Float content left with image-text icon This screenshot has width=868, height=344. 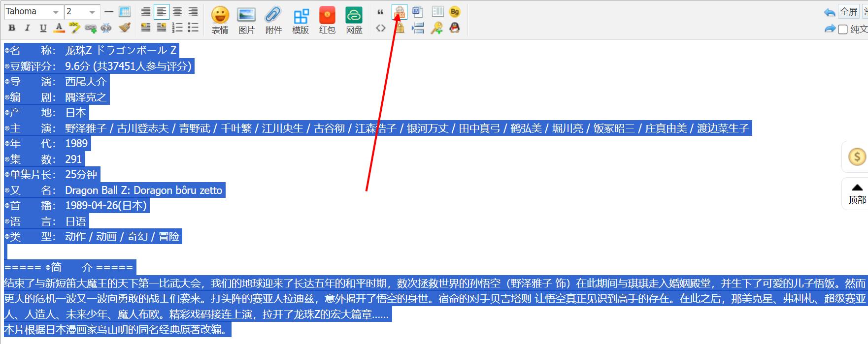[146, 28]
